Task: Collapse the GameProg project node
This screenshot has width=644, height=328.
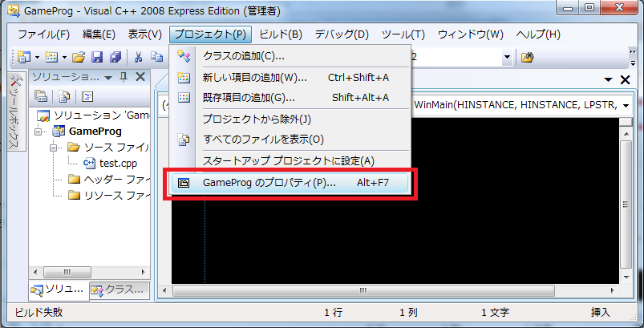Action: click(x=38, y=132)
